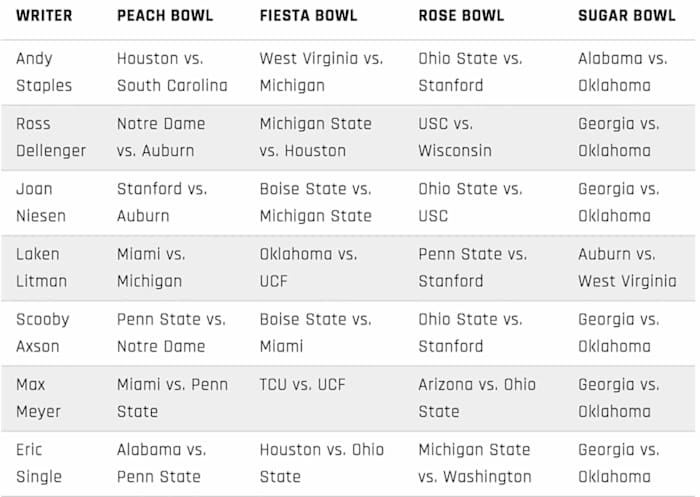Select the Ross Dellenger writer cell
Screen dimensions: 700x497
(x=51, y=137)
